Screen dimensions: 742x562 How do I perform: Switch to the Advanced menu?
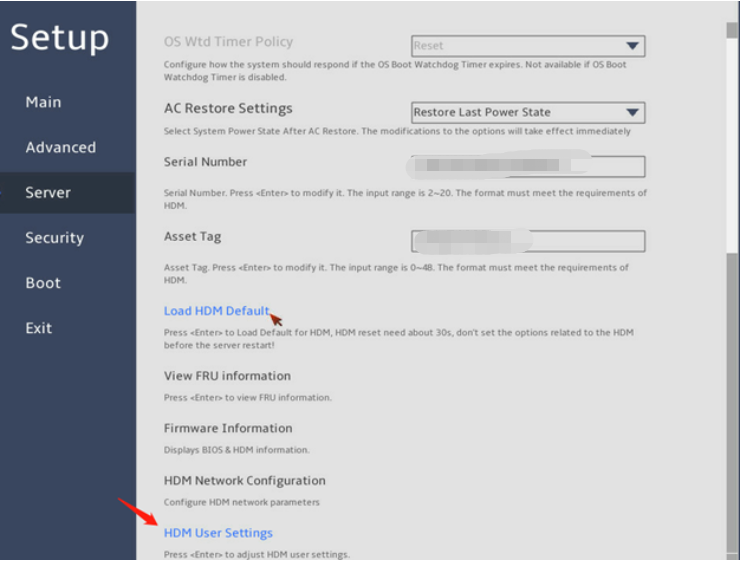click(60, 147)
